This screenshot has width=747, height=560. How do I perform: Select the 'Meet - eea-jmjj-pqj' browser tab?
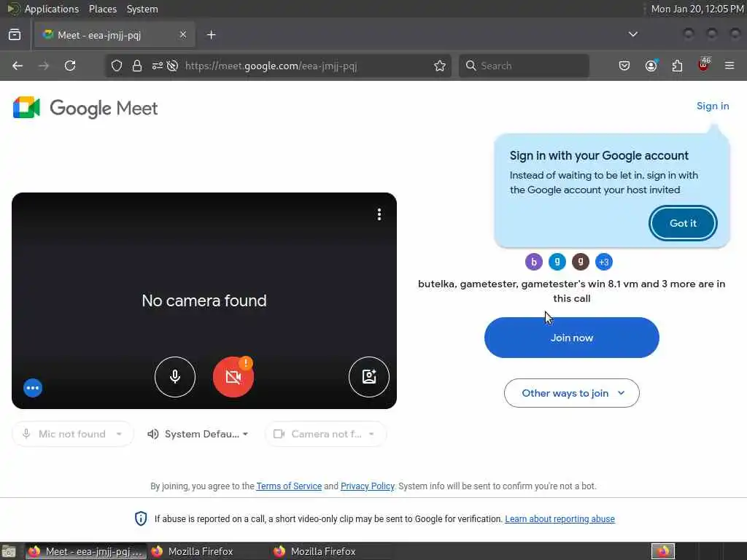tap(115, 35)
